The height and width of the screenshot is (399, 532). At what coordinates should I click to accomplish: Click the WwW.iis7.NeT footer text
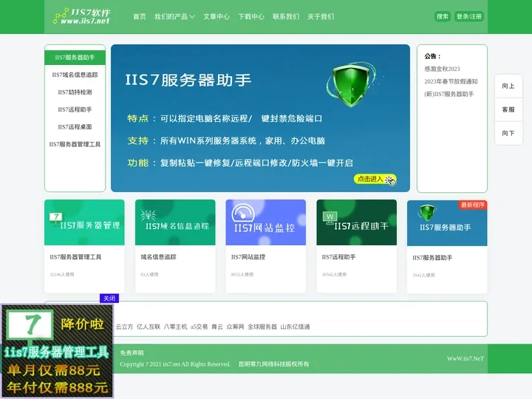click(465, 358)
